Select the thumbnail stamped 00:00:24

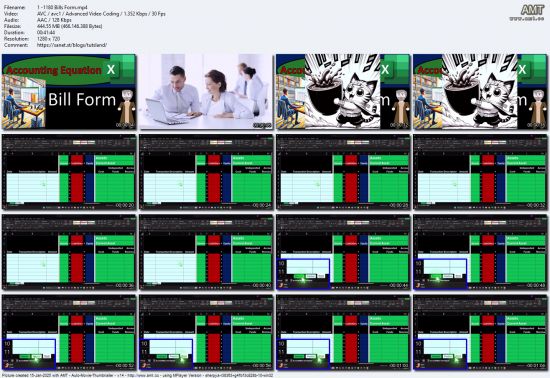[x=206, y=172]
